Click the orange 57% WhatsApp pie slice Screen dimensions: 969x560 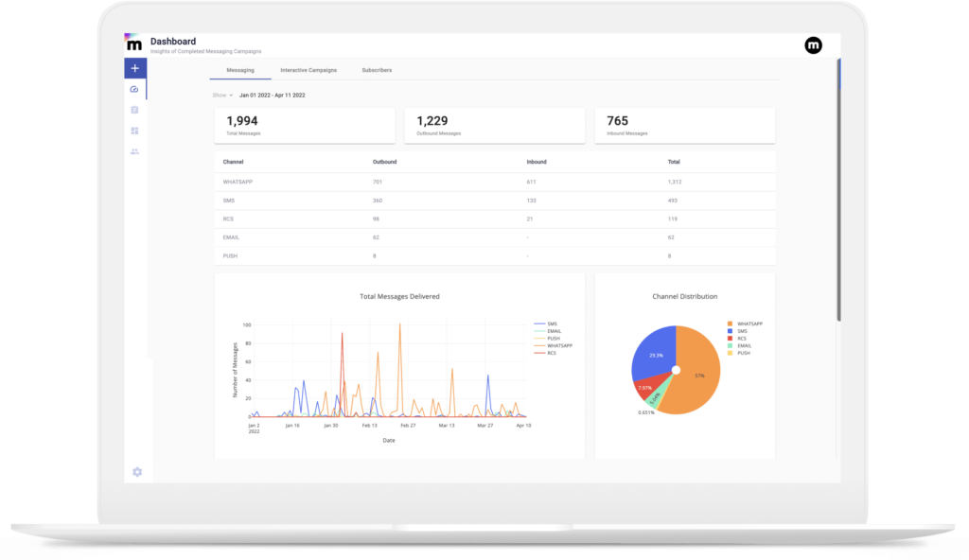tap(698, 376)
